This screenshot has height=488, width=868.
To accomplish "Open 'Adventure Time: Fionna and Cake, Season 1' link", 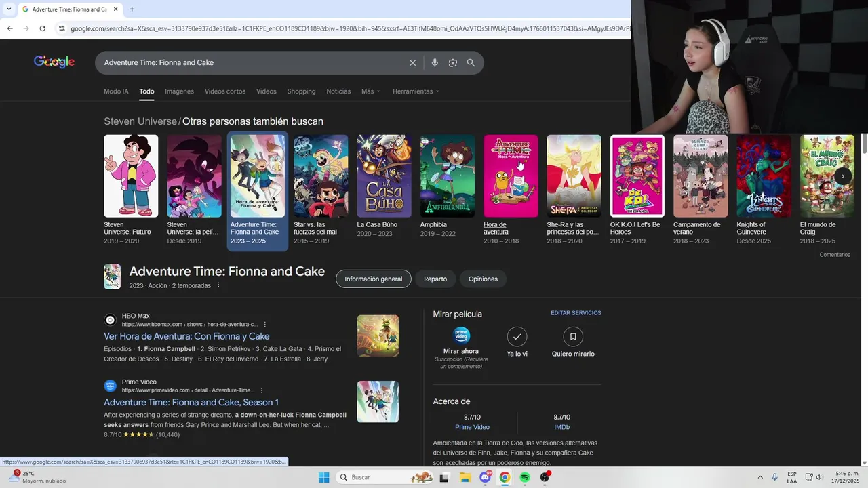I will [191, 402].
